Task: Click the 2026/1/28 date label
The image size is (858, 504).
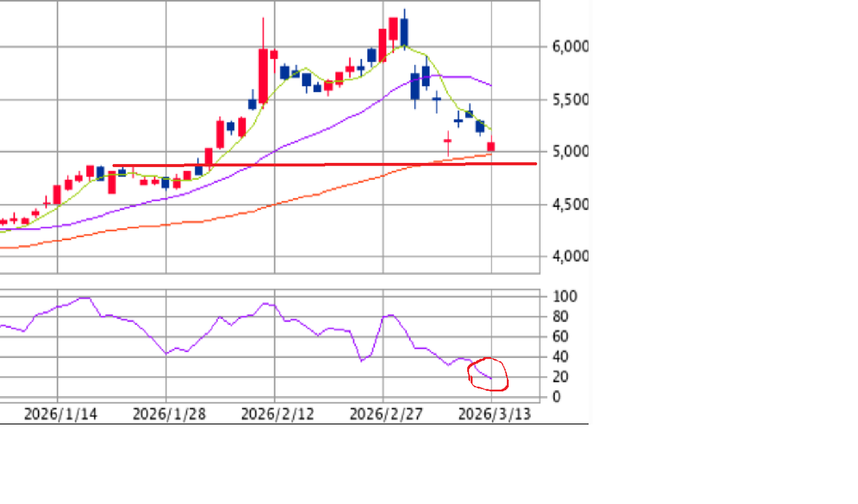Action: click(169, 415)
